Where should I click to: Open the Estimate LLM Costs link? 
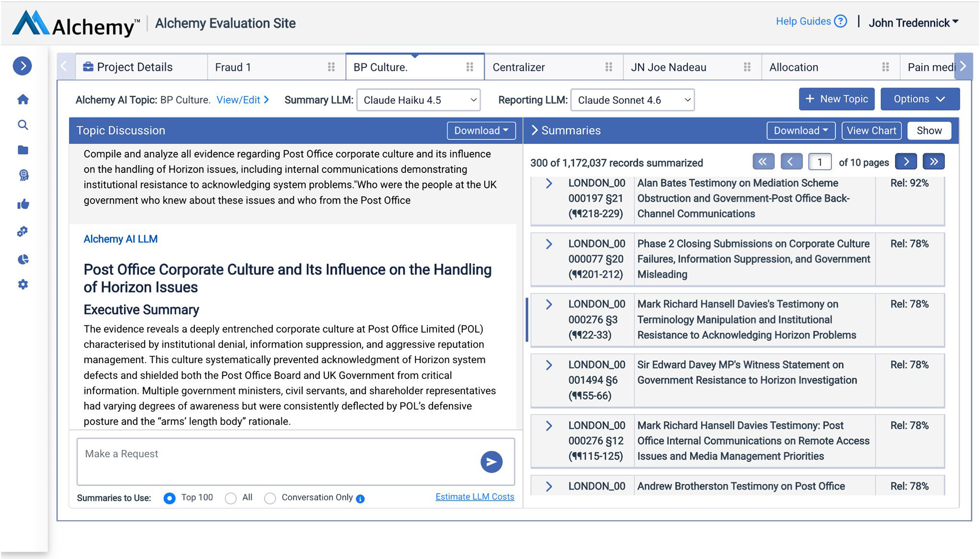[475, 497]
